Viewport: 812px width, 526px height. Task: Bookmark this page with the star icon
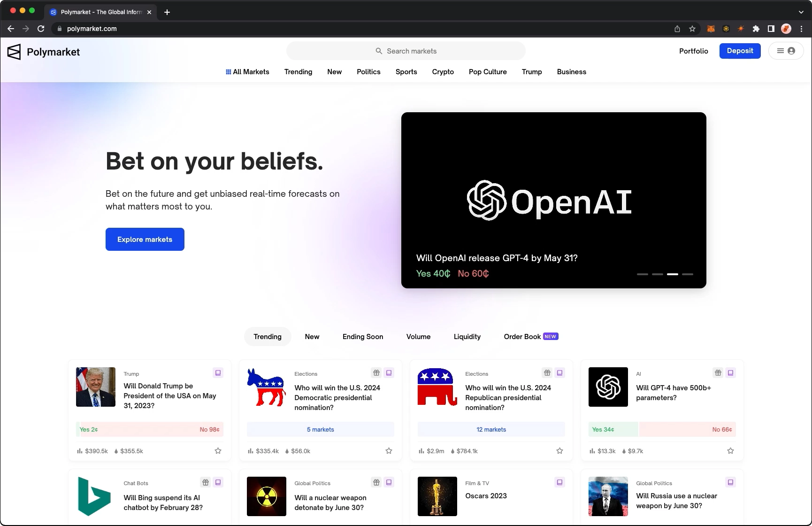[x=692, y=29]
